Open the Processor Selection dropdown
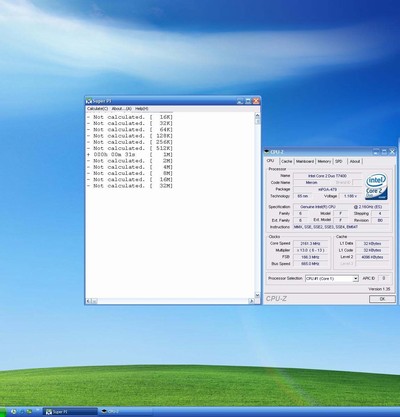Screen dimensions: 400x417 coord(356,279)
